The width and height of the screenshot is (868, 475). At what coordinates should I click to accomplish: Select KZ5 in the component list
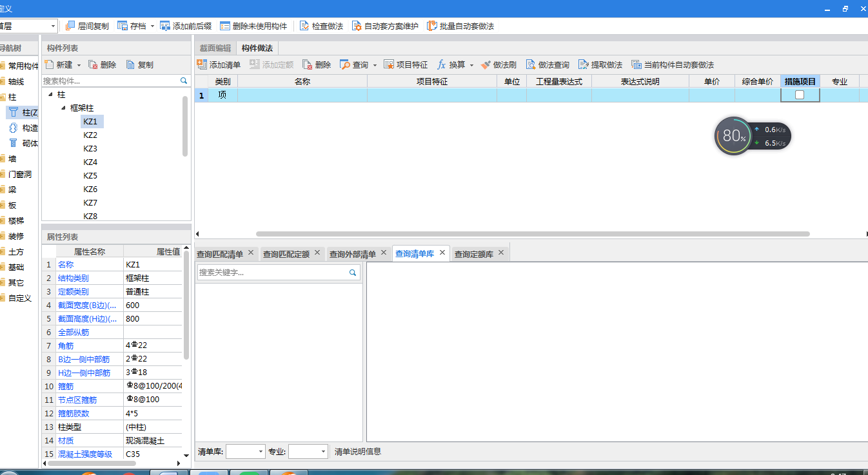point(90,175)
